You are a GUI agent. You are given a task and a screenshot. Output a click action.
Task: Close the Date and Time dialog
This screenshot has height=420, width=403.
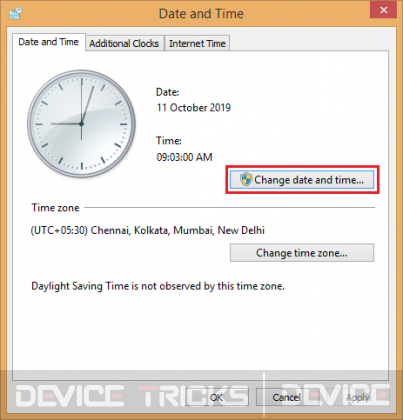click(x=383, y=11)
